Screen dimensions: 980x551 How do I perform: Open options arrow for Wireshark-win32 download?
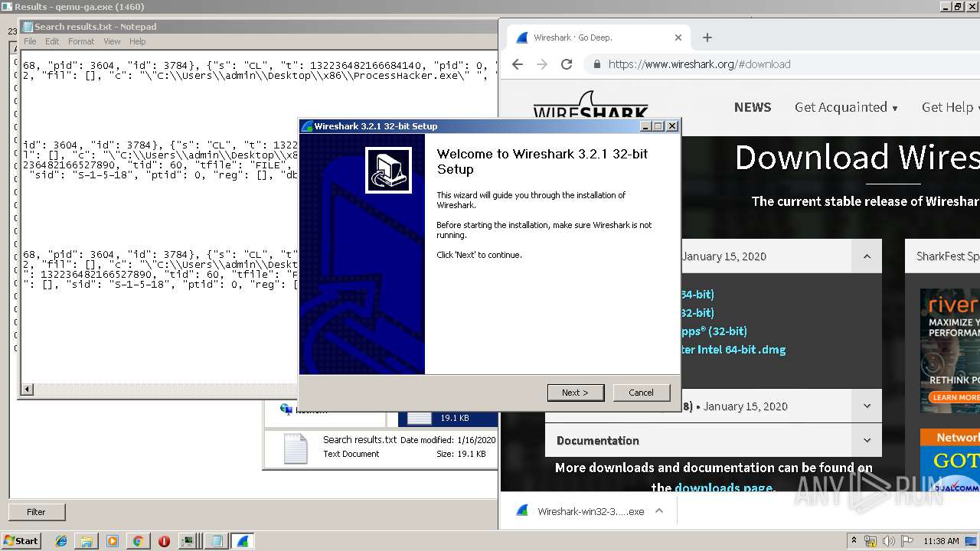(x=659, y=511)
